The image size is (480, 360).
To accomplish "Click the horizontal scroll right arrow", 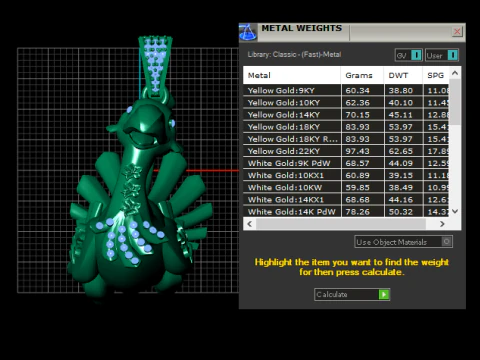I will tap(442, 224).
